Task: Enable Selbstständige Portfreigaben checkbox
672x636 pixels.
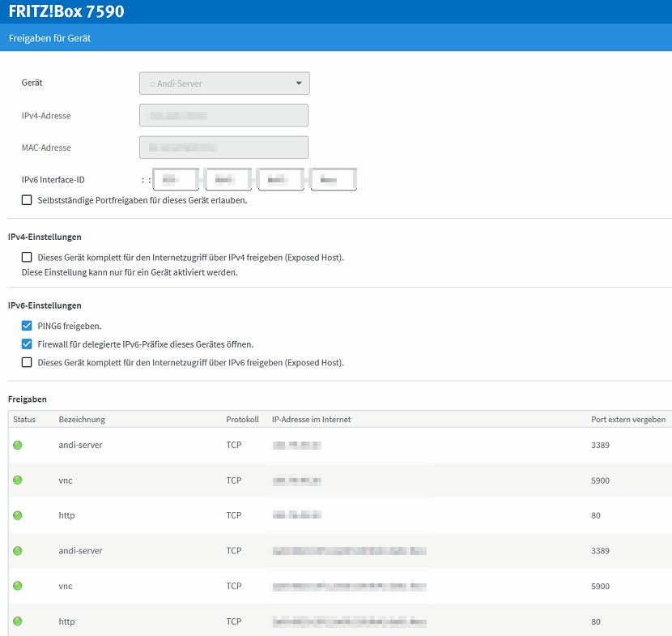Action: (28, 200)
